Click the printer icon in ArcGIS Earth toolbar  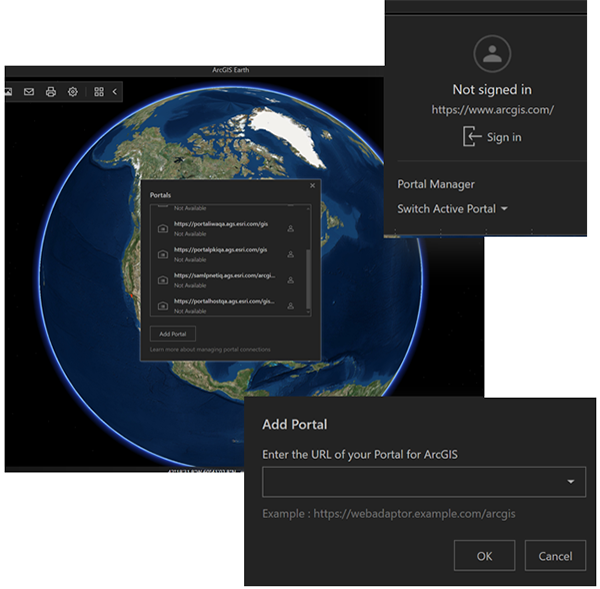(51, 92)
